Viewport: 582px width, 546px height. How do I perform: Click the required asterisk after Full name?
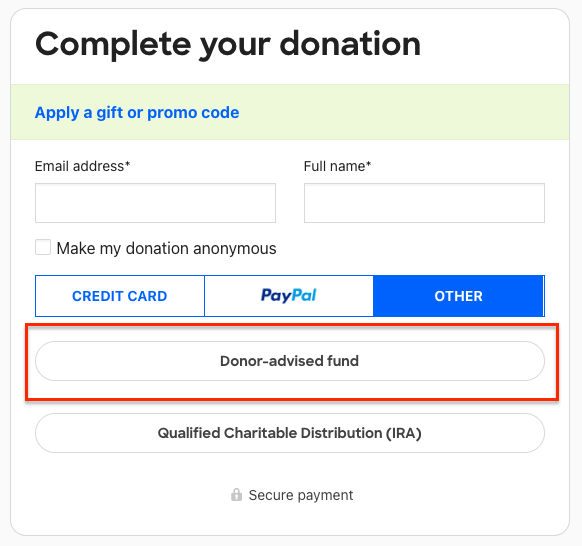click(369, 164)
